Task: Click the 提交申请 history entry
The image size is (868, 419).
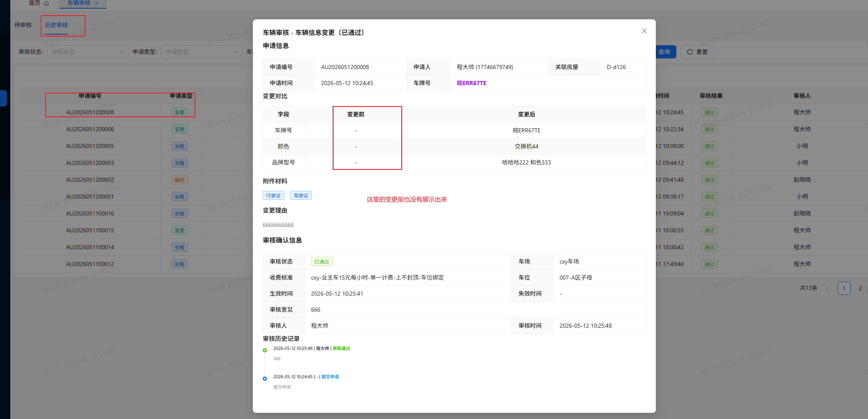Action: coord(330,377)
